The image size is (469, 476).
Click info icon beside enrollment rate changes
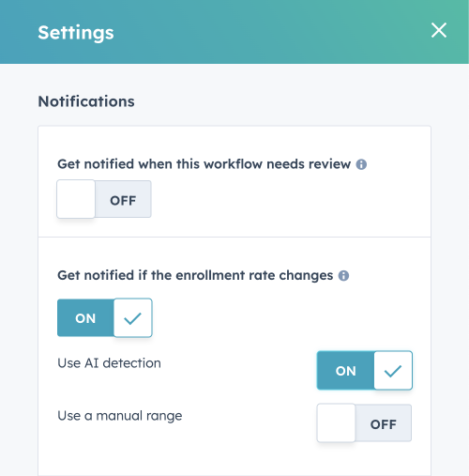click(343, 276)
